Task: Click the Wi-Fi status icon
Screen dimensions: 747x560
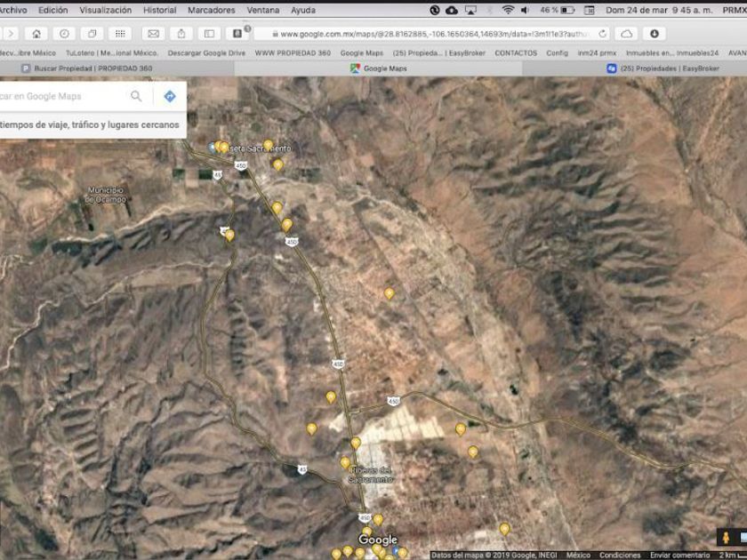Action: point(508,10)
